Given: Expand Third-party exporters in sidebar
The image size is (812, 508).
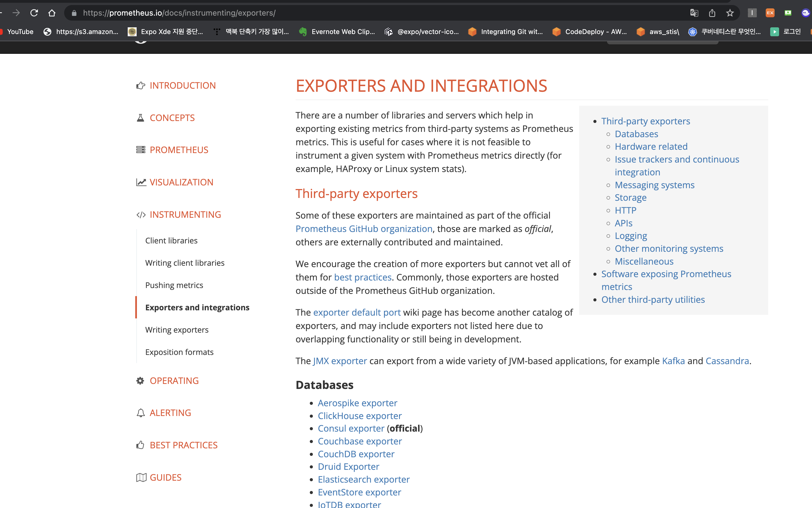Looking at the screenshot, I should coord(646,121).
